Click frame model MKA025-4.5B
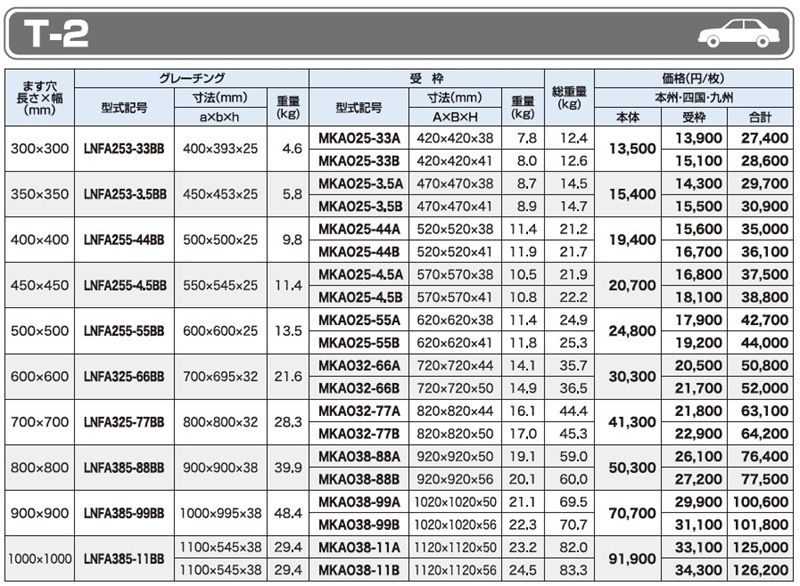The width and height of the screenshot is (800, 586). point(360,297)
